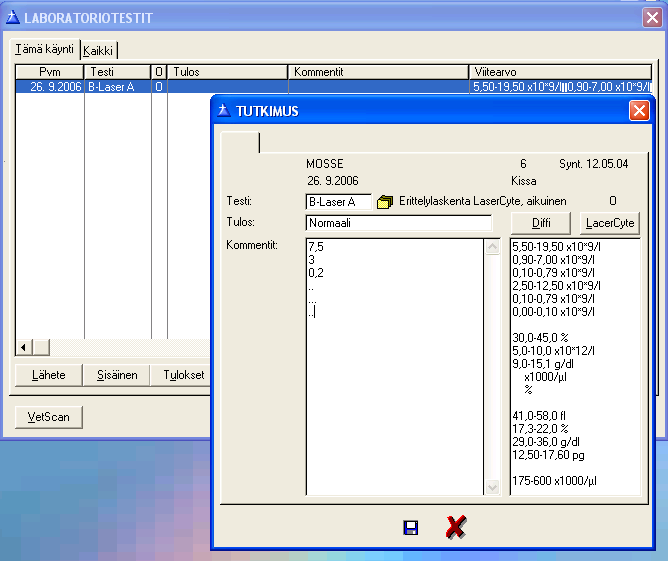Click reference value 175-600 x1000/µl
This screenshot has height=561, width=668.
pos(554,480)
